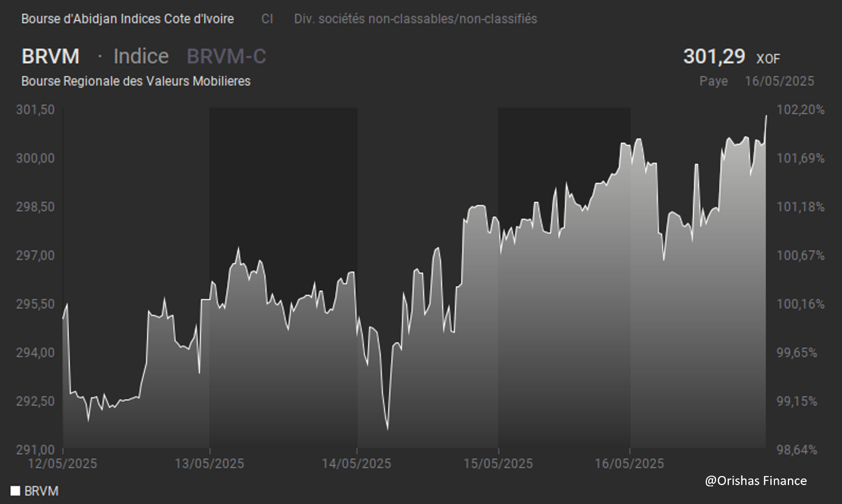Click the white BRVM legend square

coord(15,491)
